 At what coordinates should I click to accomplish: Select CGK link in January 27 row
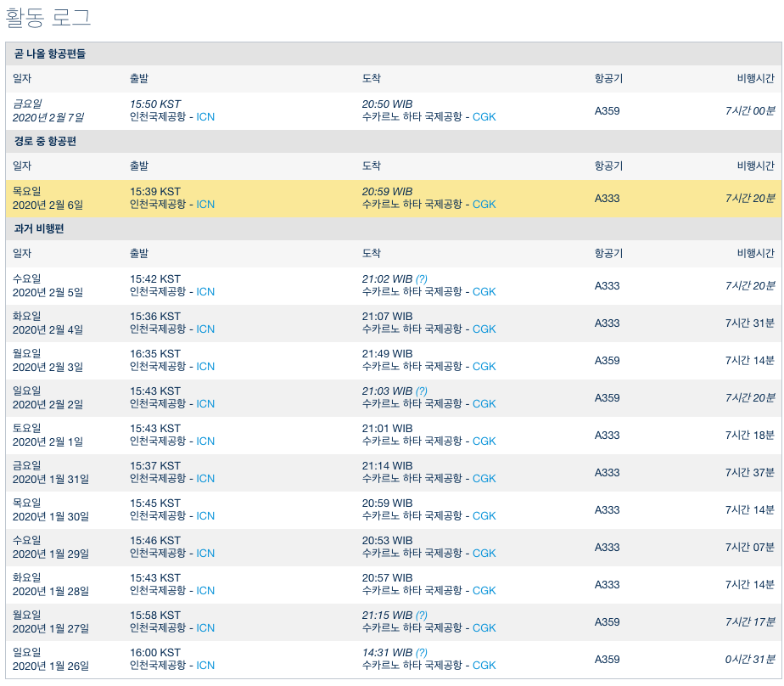484,628
